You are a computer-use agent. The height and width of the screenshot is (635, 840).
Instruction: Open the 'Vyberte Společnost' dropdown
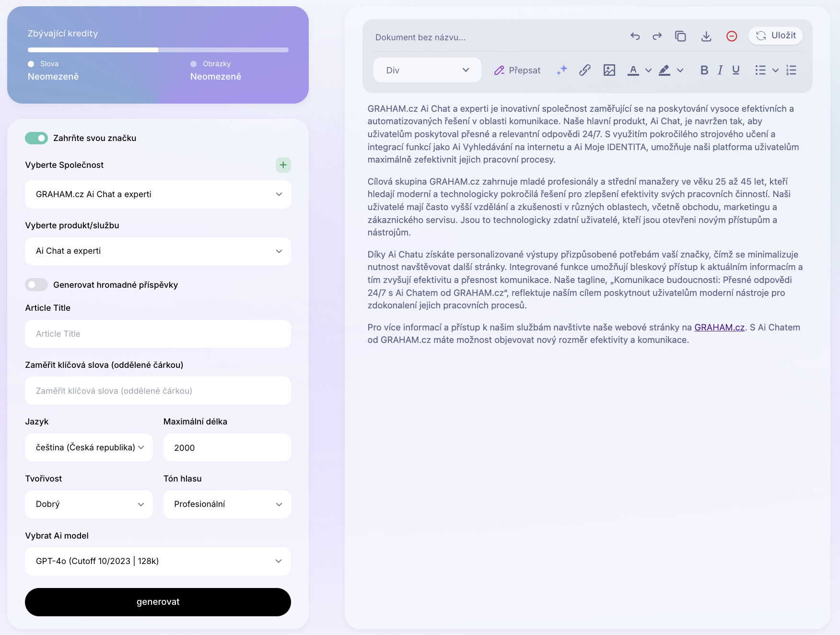click(x=158, y=194)
